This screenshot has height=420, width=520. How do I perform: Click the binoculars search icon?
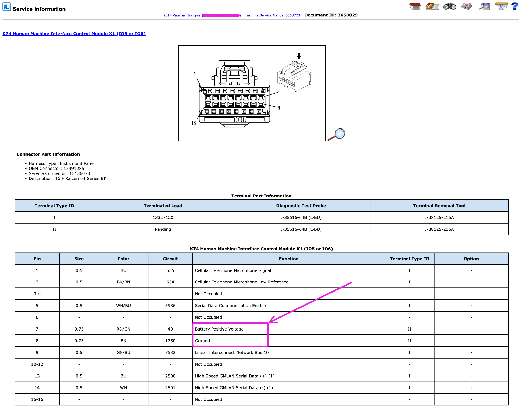pos(450,6)
